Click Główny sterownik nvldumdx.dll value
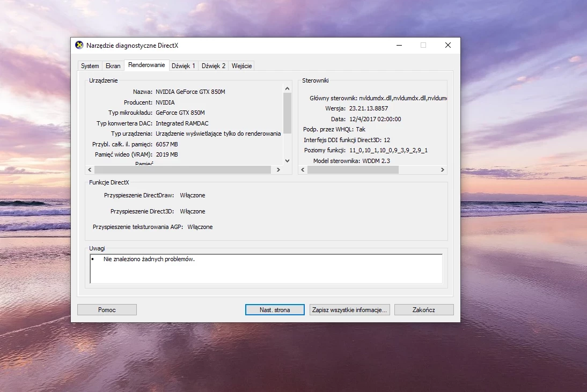The image size is (587, 392). pyautogui.click(x=403, y=98)
